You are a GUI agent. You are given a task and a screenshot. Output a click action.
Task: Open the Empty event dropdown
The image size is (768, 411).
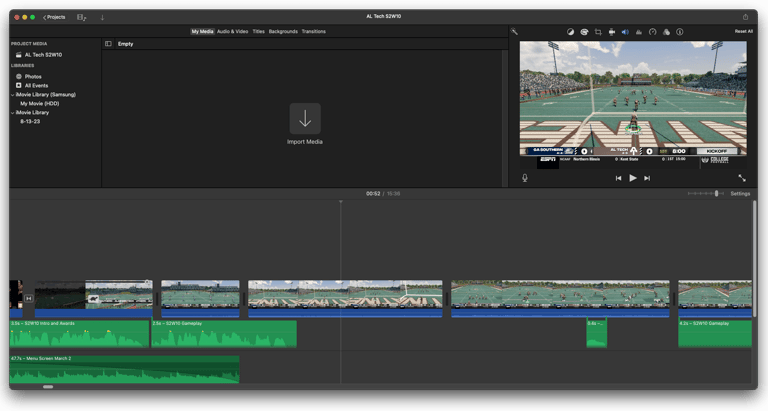(125, 44)
